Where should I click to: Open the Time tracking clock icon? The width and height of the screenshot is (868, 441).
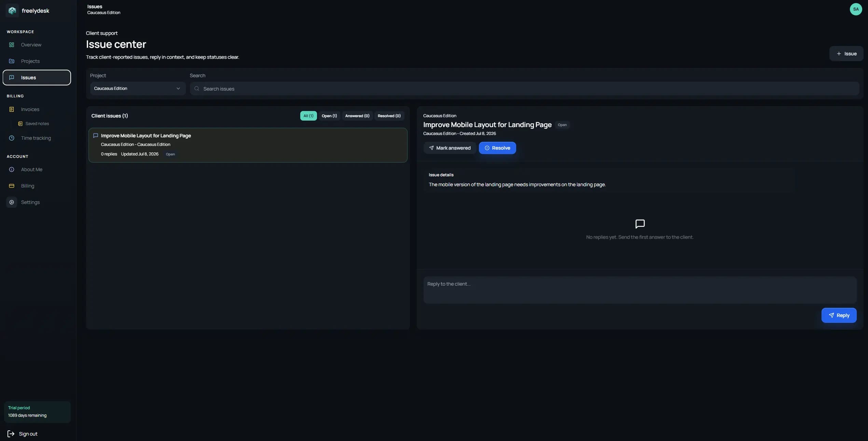[x=12, y=138]
